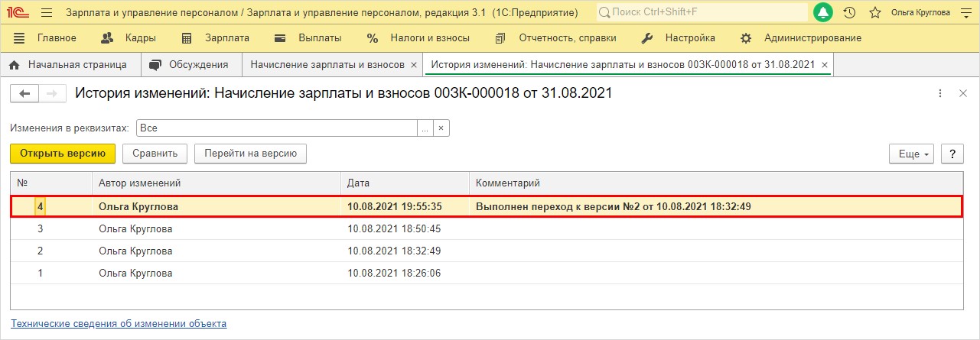This screenshot has height=340, width=980.
Task: Open the Кадры section
Action: tap(129, 37)
